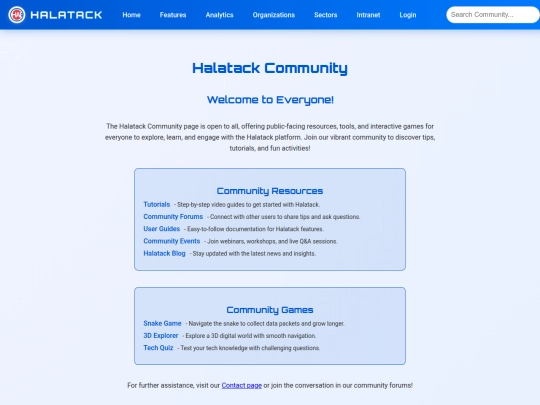Open the Features nav item

[173, 15]
